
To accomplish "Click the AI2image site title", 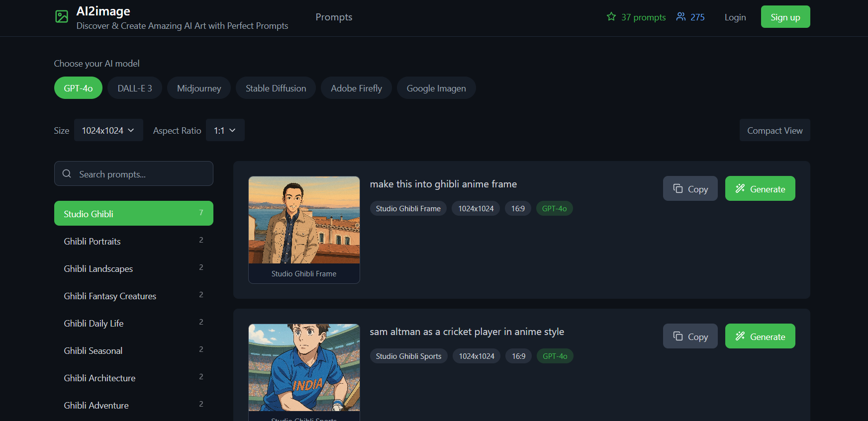I will click(103, 11).
